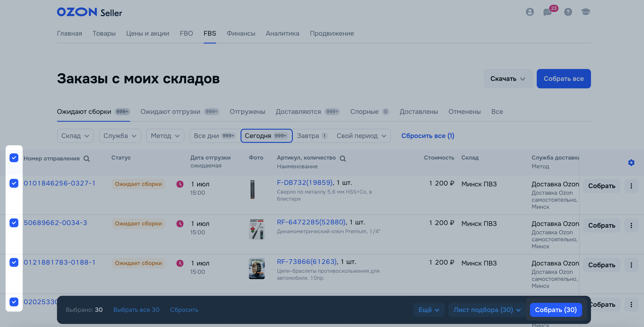This screenshot has width=644, height=327.
Task: Click Собрать (30) button in bottom bar
Action: pyautogui.click(x=556, y=310)
